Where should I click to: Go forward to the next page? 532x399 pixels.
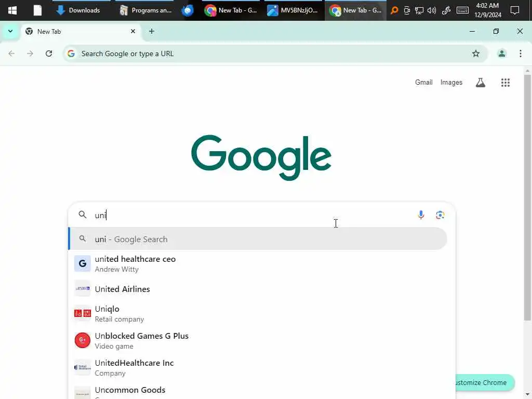tap(30, 54)
